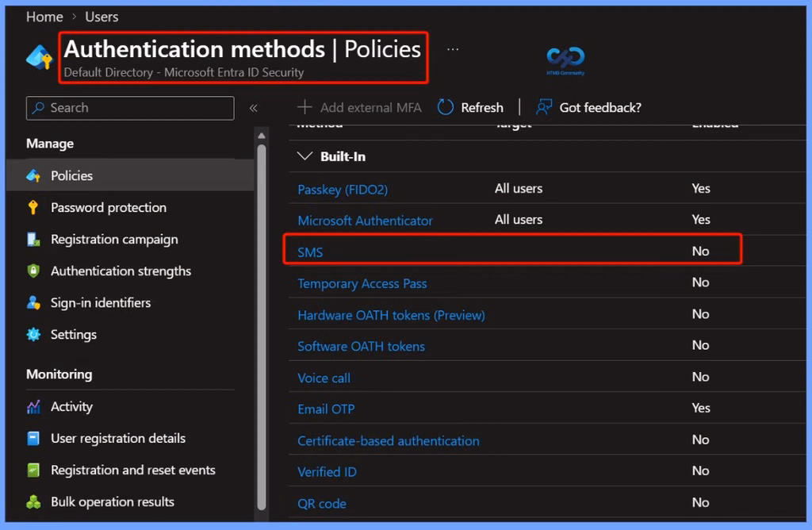The width and height of the screenshot is (812, 530).
Task: Click the Refresh button label
Action: coord(481,107)
